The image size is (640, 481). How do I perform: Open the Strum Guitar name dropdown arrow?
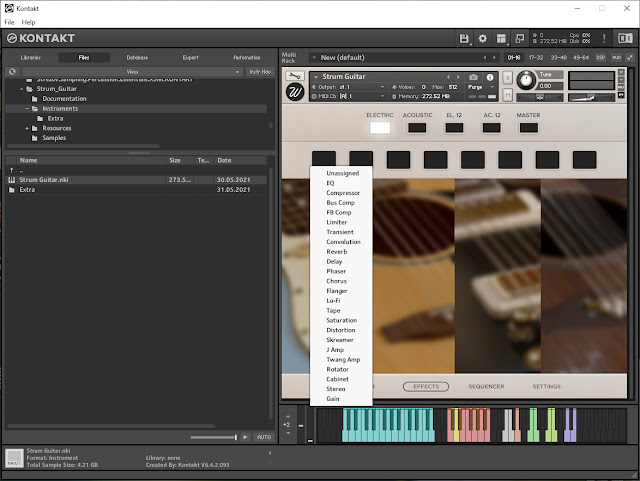click(316, 77)
